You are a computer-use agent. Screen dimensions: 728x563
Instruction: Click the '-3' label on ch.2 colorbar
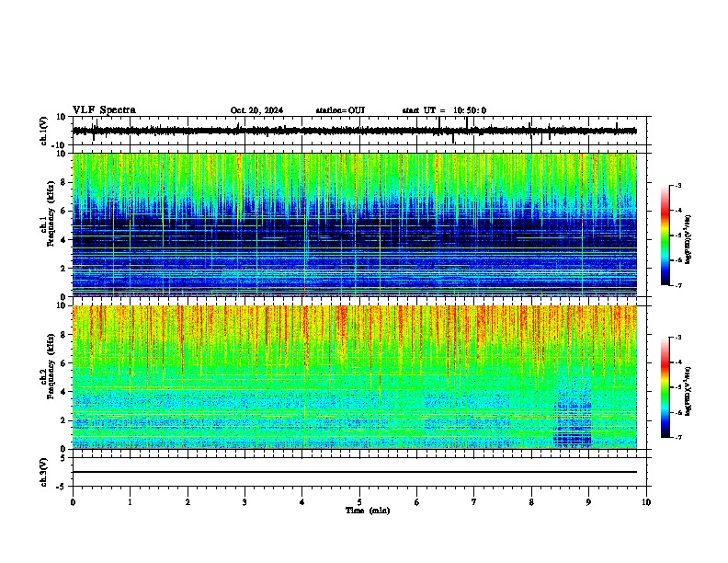click(678, 338)
